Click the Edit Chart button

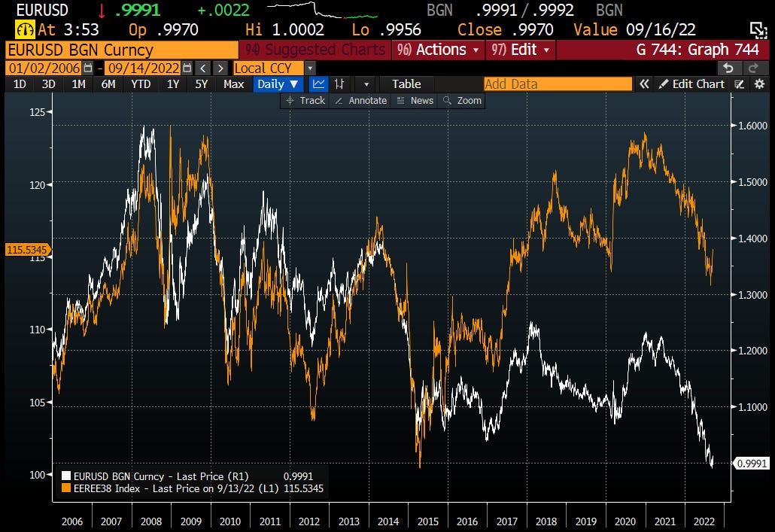tap(692, 84)
